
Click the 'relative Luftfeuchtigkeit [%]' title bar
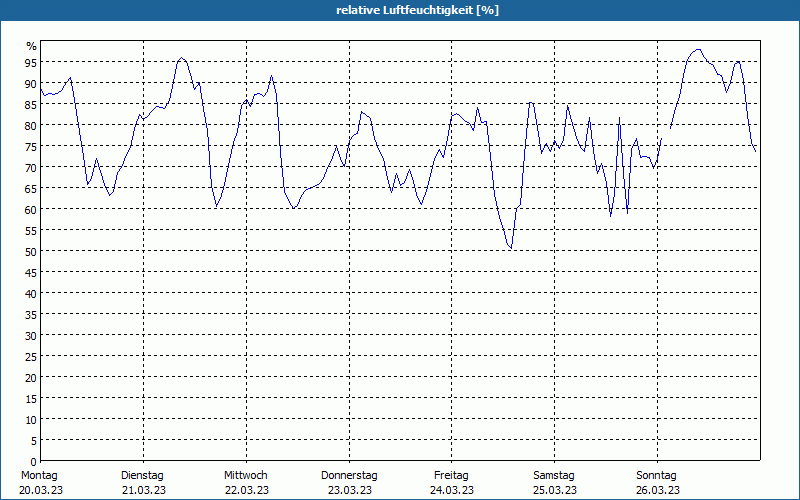(x=400, y=10)
